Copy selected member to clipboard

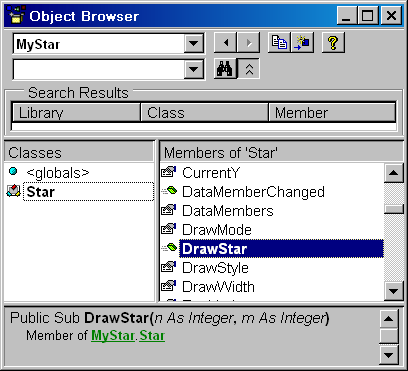tap(279, 43)
